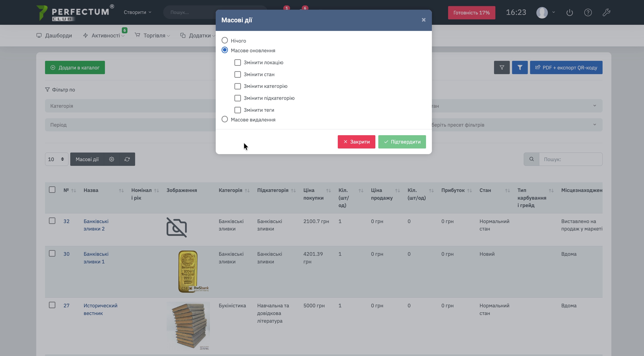Open the help question mark icon
Viewport: 644px width, 356px height.
[588, 13]
